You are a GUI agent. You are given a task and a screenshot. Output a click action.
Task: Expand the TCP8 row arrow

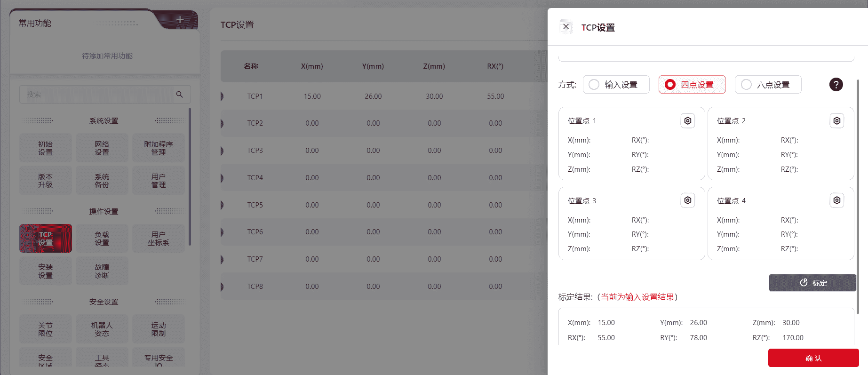222,287
